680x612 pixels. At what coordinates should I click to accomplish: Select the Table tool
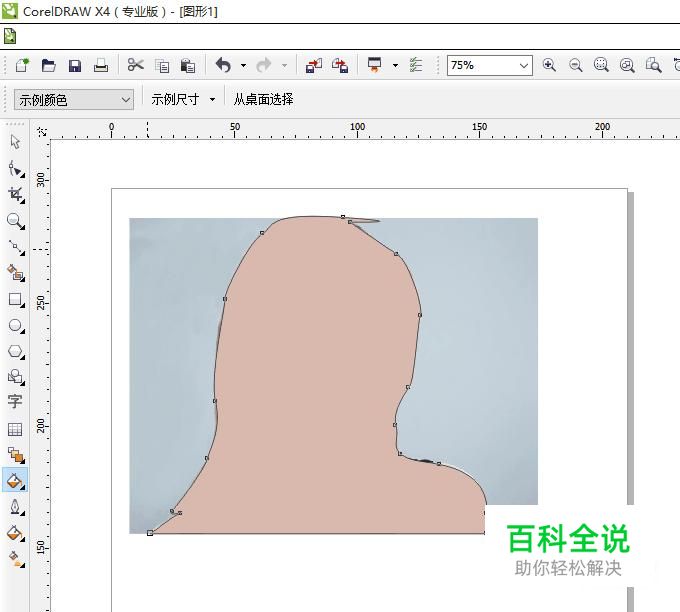click(x=15, y=429)
